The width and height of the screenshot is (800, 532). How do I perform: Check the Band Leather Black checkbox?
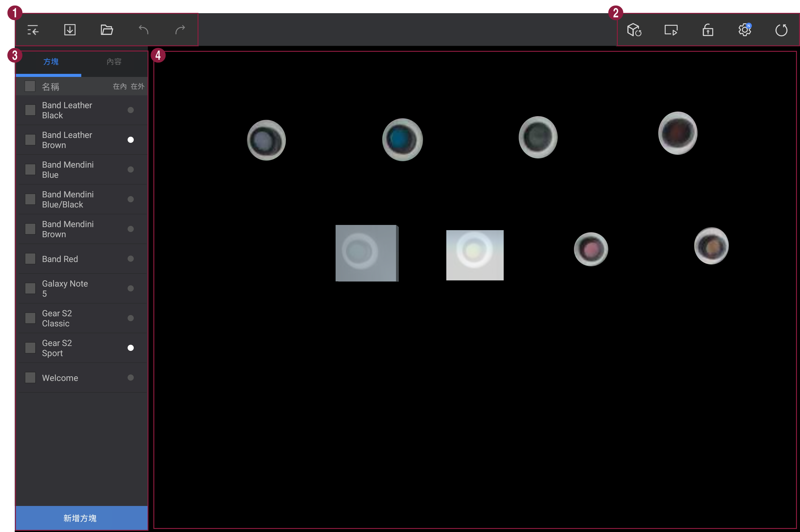(30, 110)
